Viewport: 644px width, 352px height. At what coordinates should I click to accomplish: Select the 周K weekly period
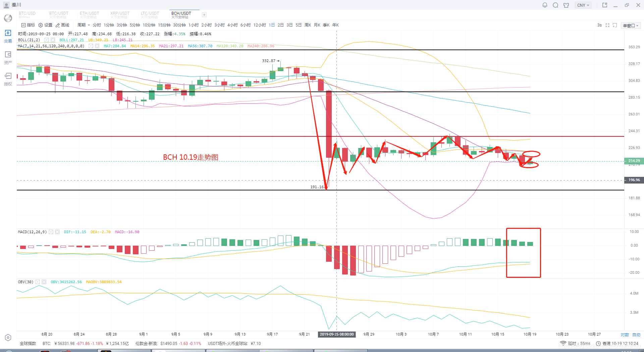308,25
